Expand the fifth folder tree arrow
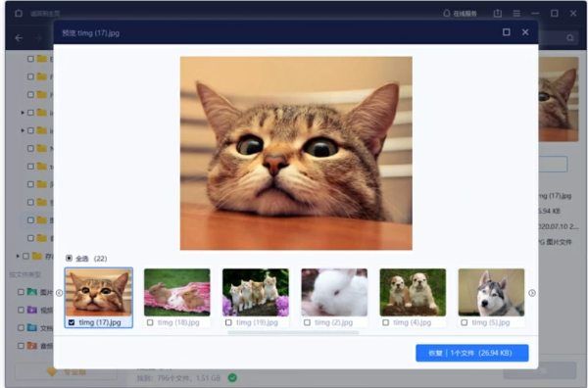The image size is (588, 388). 23,130
